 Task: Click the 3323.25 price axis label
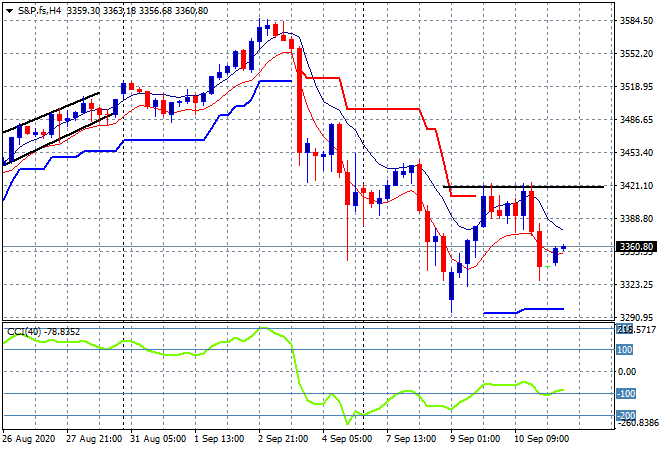pyautogui.click(x=636, y=285)
